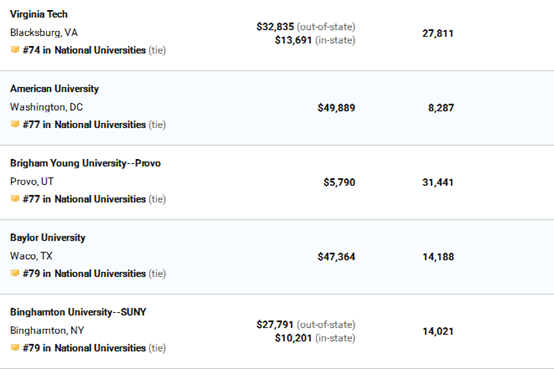Open the American University profile link
The width and height of the screenshot is (554, 369).
coord(54,89)
